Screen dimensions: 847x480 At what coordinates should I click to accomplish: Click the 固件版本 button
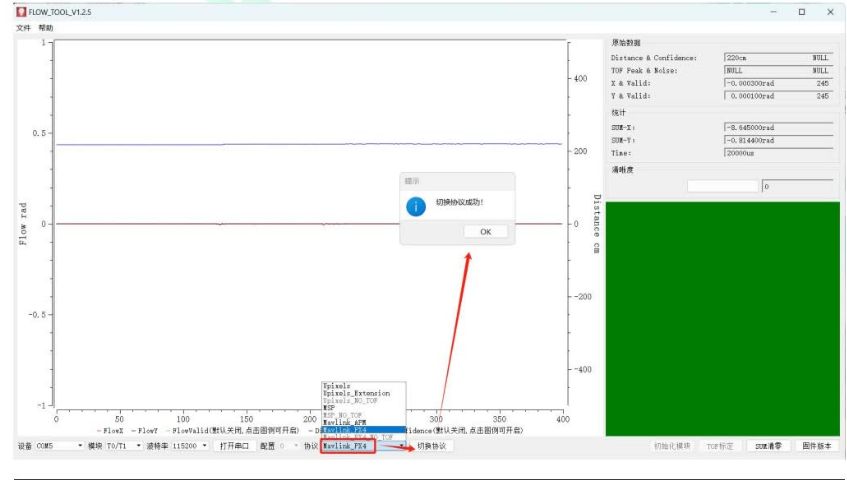pyautogui.click(x=817, y=446)
